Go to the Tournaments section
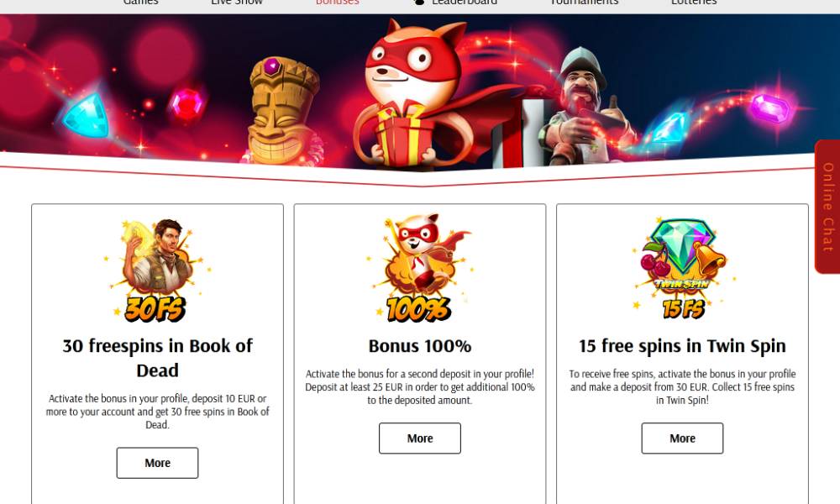This screenshot has height=504, width=840. (584, 3)
